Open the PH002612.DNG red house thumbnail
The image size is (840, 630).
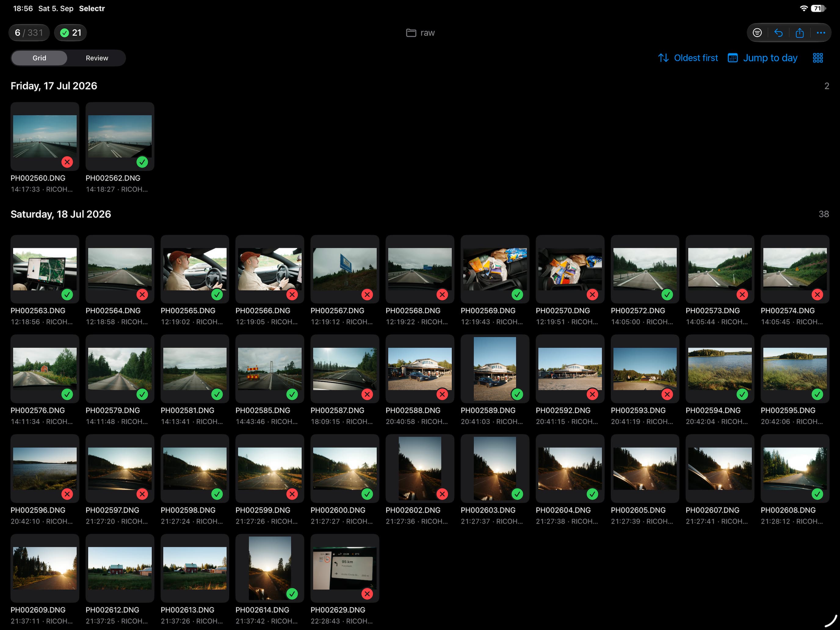(x=120, y=568)
